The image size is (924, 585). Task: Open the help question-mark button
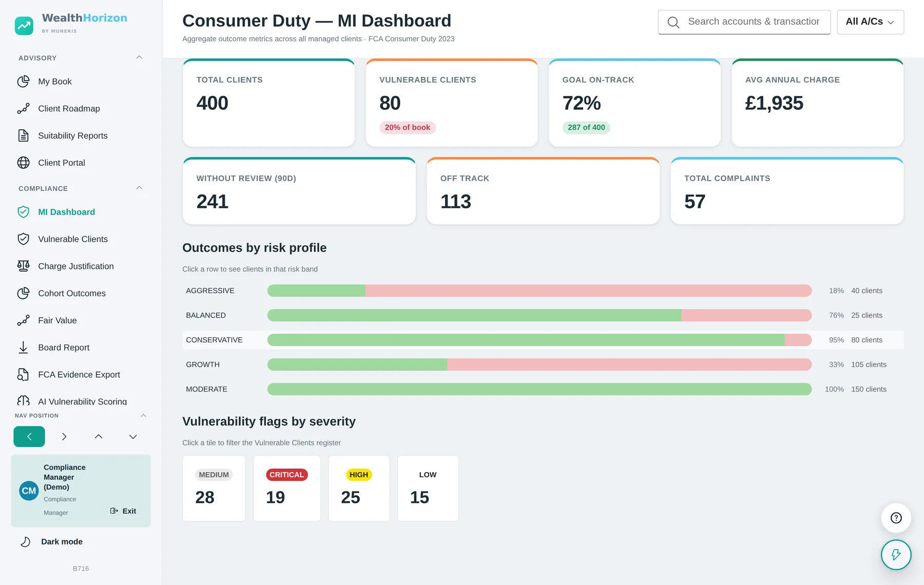[896, 518]
